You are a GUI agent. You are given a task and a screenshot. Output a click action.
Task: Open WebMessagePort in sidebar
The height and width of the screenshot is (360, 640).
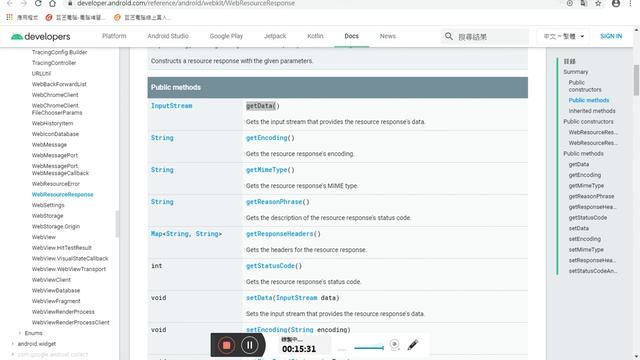[55, 155]
